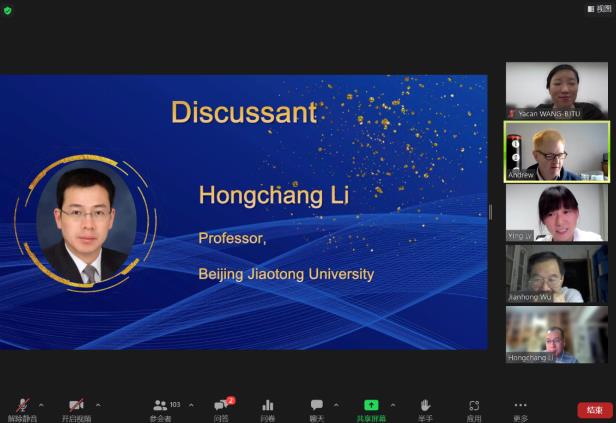Click the muted mic icon on Yacan's tile
The image size is (616, 423).
512,114
